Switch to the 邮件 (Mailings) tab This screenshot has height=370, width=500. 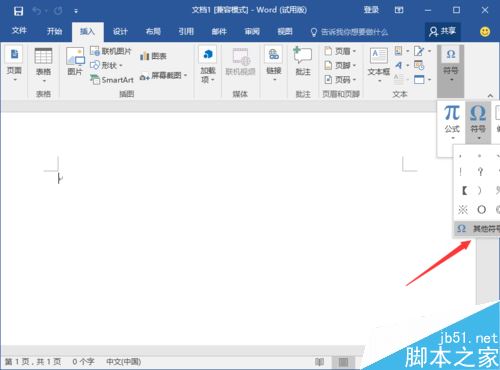[219, 31]
